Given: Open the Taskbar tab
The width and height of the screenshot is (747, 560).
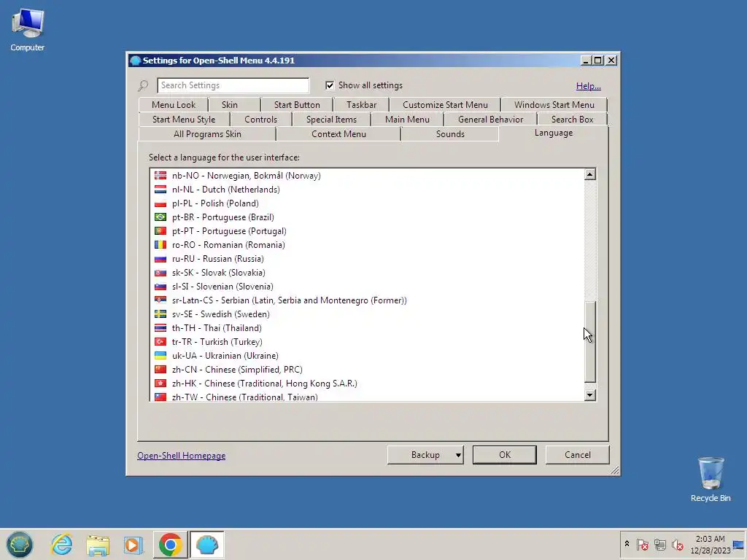Looking at the screenshot, I should tap(361, 105).
